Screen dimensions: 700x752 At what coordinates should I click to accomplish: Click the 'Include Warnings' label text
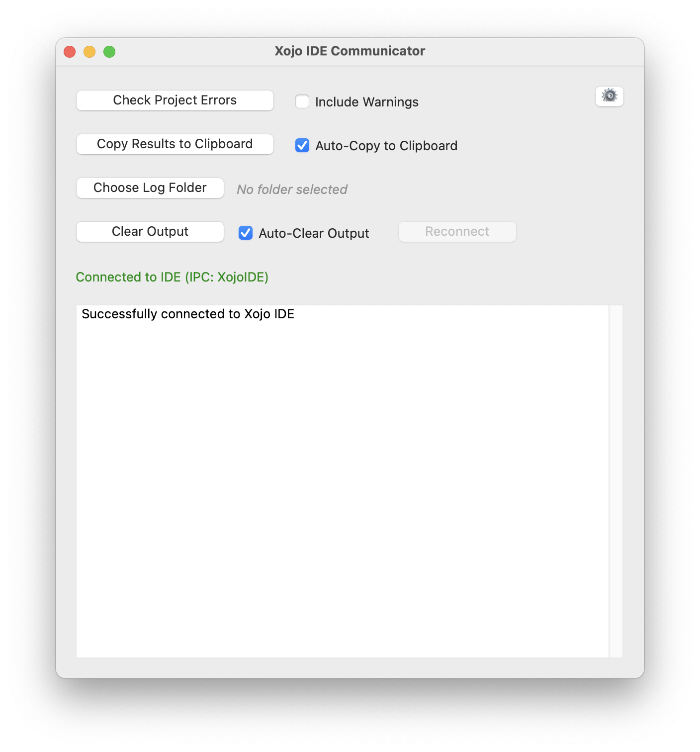(x=366, y=102)
